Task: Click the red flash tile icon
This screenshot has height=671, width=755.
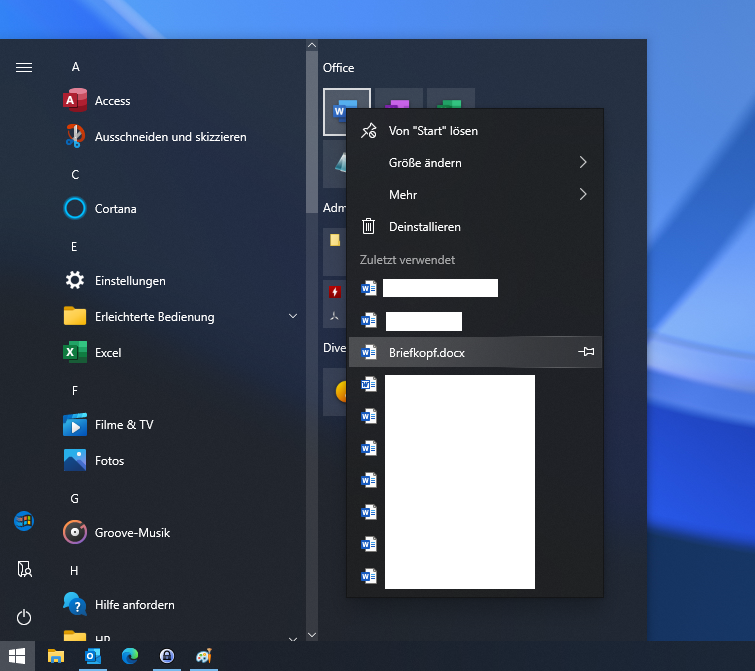Action: click(335, 291)
